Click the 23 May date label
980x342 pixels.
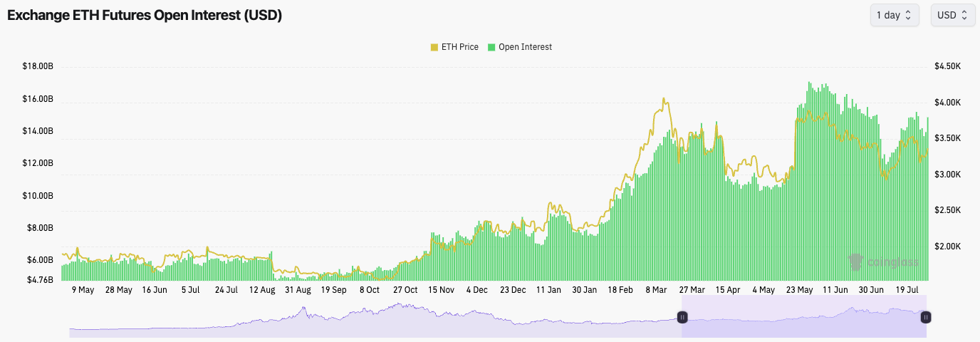(x=799, y=290)
